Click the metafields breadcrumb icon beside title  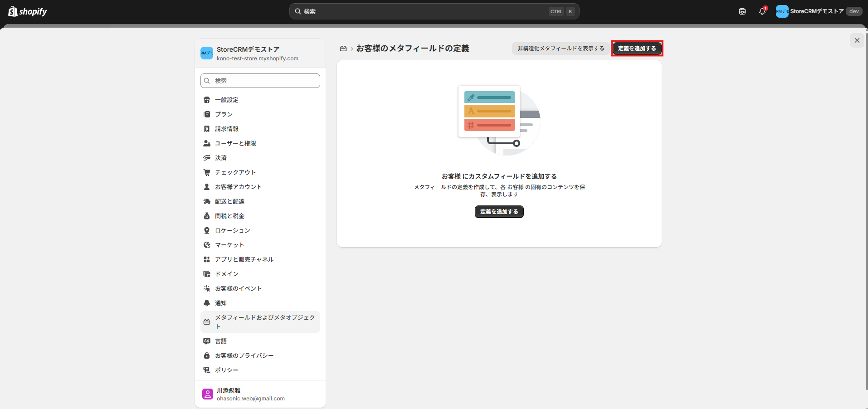point(343,49)
